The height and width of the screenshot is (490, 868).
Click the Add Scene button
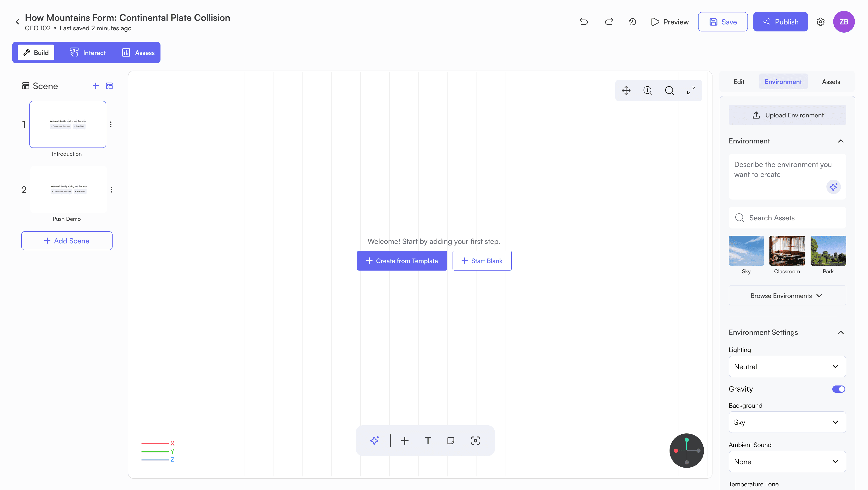(x=67, y=241)
